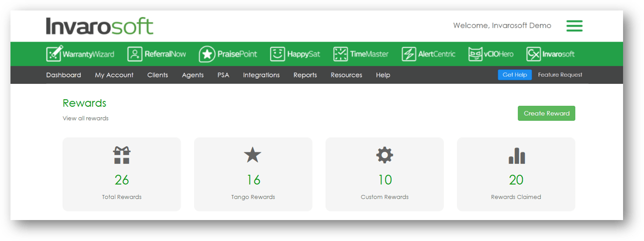Open the Resources dropdown menu

(x=346, y=75)
